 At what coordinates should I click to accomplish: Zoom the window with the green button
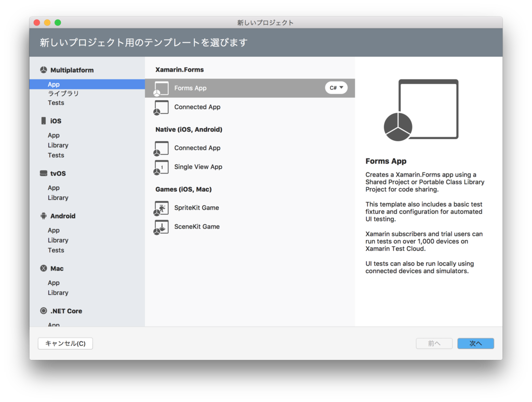tap(58, 23)
